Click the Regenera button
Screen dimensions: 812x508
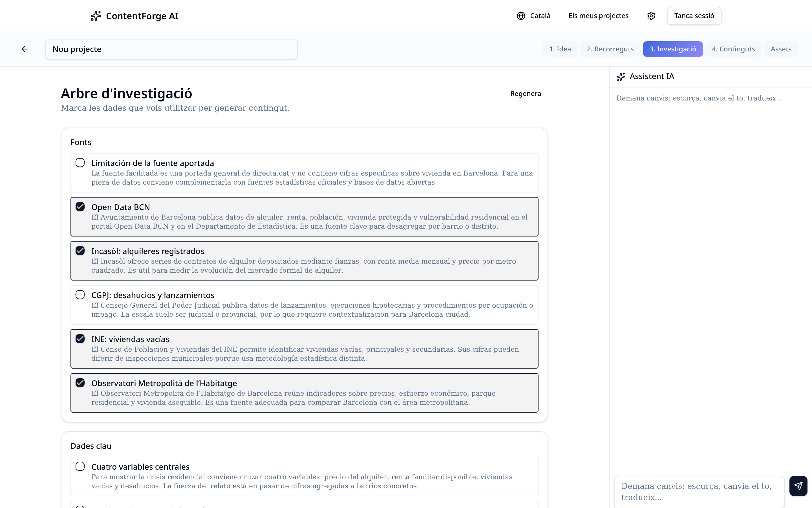(526, 93)
